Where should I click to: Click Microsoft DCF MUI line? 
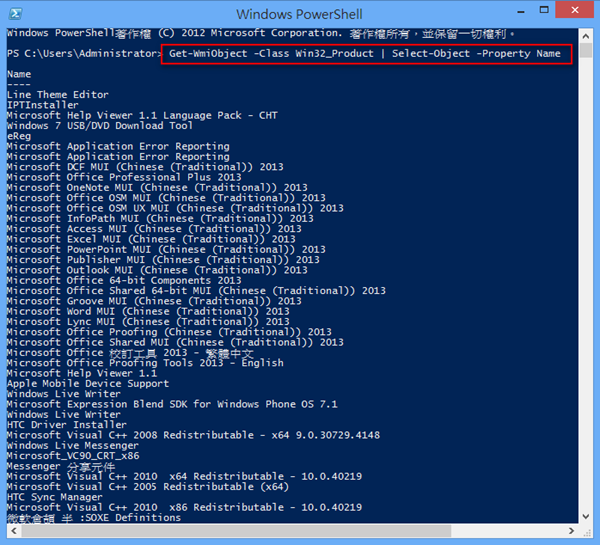(x=145, y=167)
